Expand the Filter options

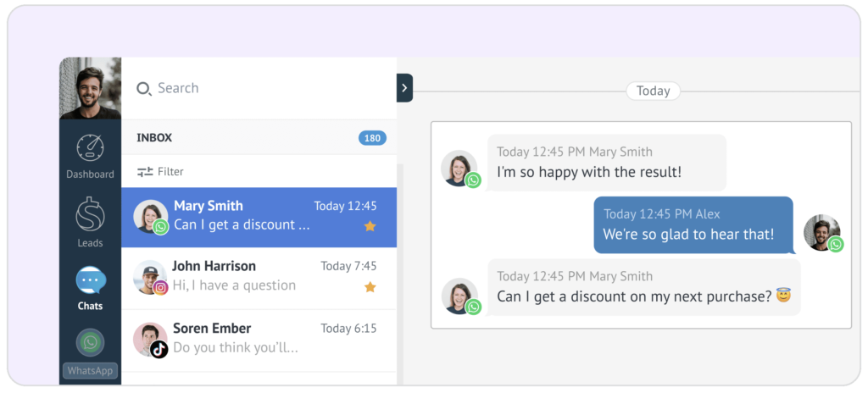[x=170, y=172]
